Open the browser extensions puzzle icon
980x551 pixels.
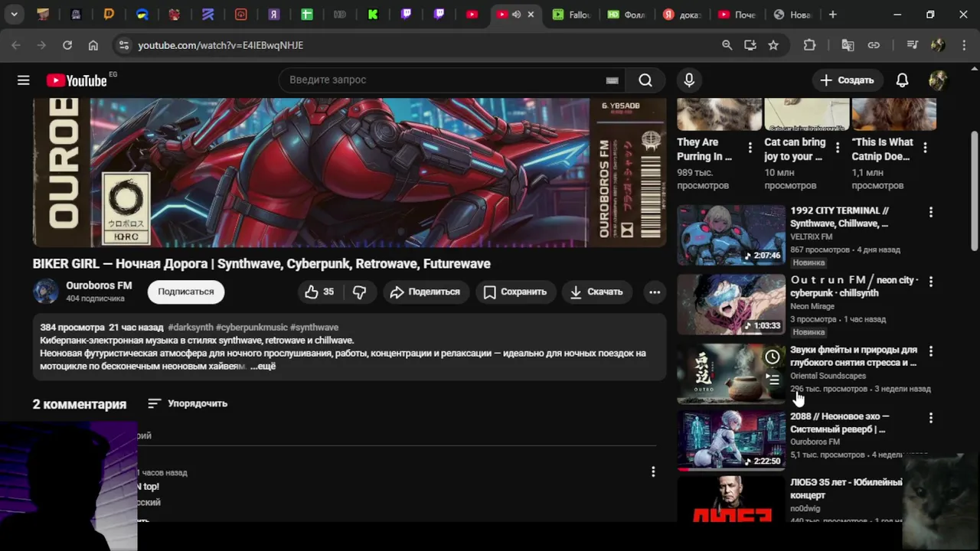pos(809,45)
